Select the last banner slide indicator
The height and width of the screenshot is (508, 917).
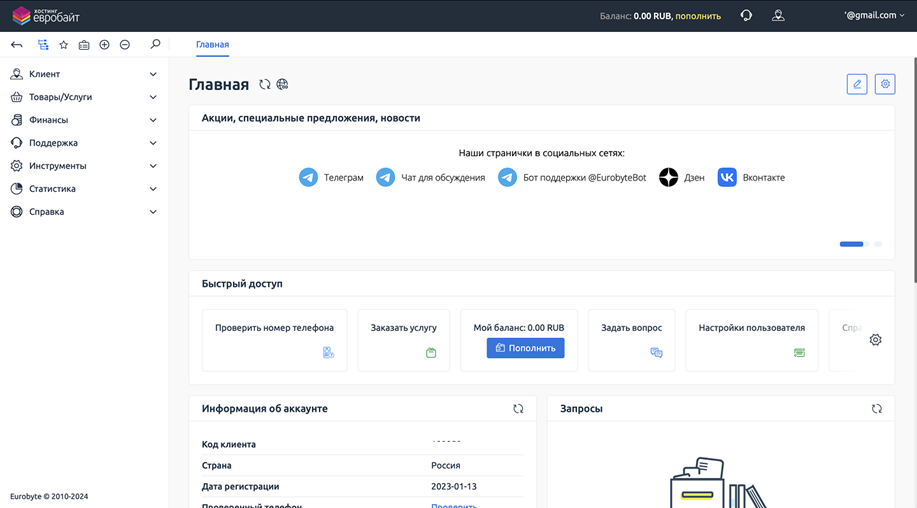[x=878, y=244]
